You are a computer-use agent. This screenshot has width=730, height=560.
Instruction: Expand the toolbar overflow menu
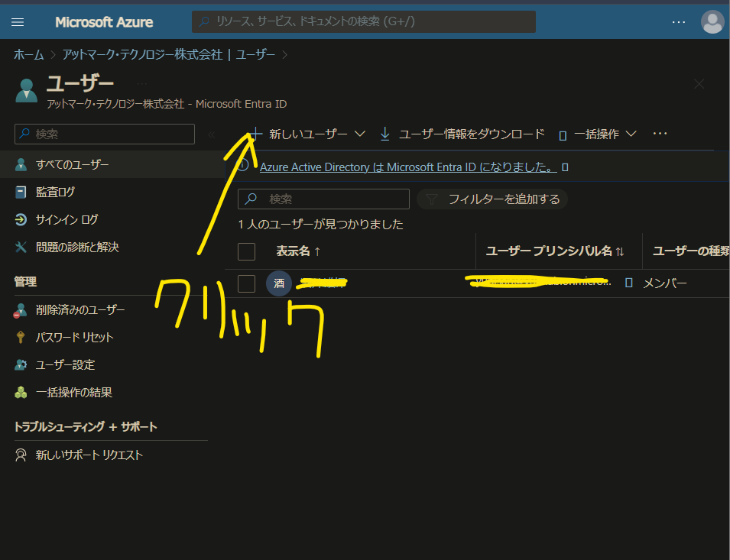659,131
